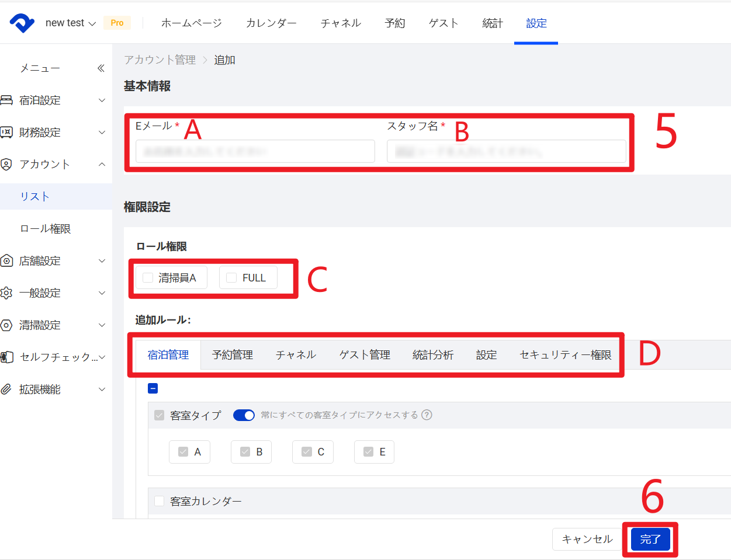Switch to the 予約管理 permission tab
Image resolution: width=731 pixels, height=560 pixels.
click(x=232, y=355)
